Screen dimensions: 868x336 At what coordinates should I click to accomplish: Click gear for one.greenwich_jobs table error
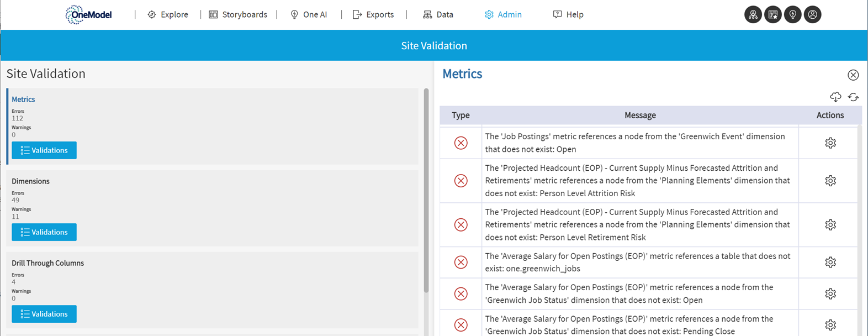[x=830, y=262]
